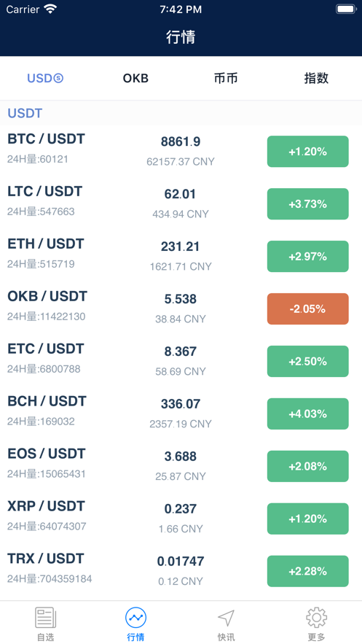Tap the Wi-Fi status icon
This screenshot has width=362, height=644.
click(50, 9)
